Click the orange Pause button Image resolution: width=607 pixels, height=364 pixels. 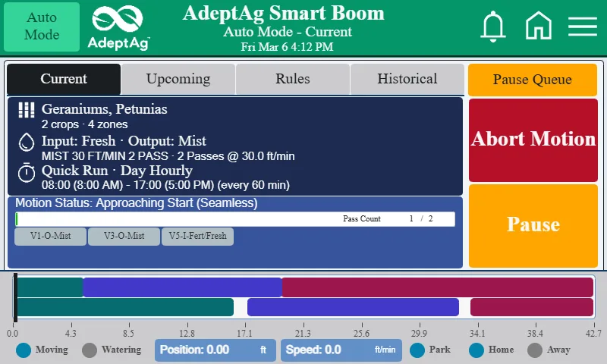pos(533,226)
